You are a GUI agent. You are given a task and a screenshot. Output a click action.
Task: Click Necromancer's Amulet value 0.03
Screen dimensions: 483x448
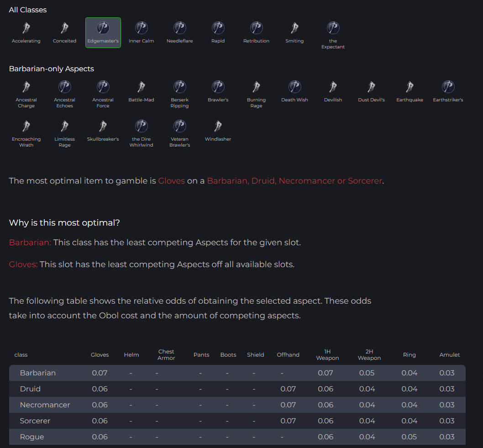447,405
